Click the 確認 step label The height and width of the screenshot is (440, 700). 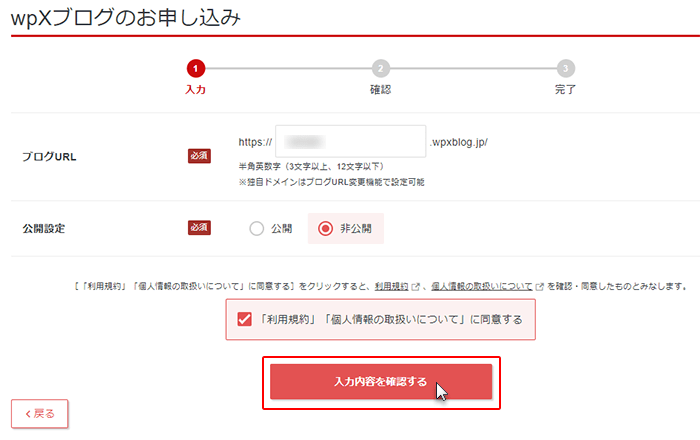pos(380,90)
